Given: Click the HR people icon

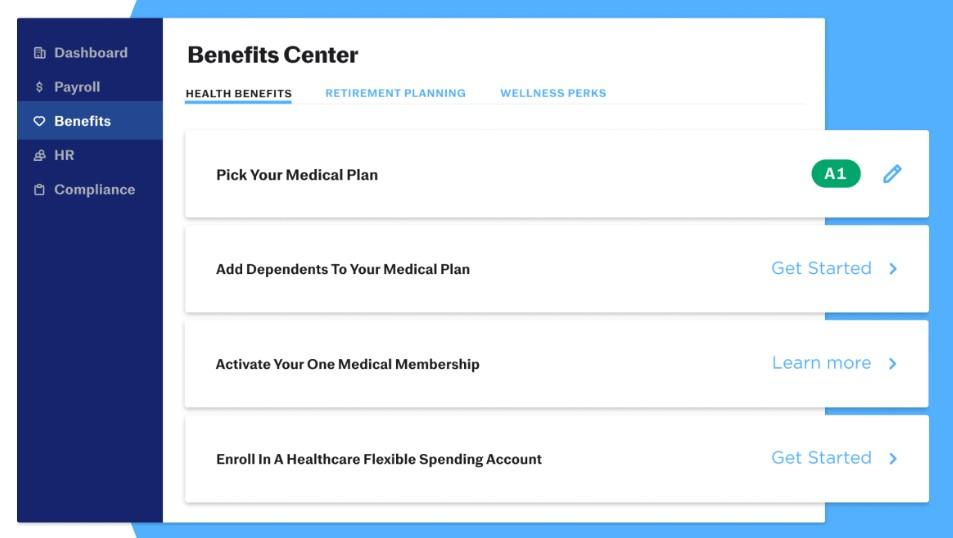Looking at the screenshot, I should [40, 155].
